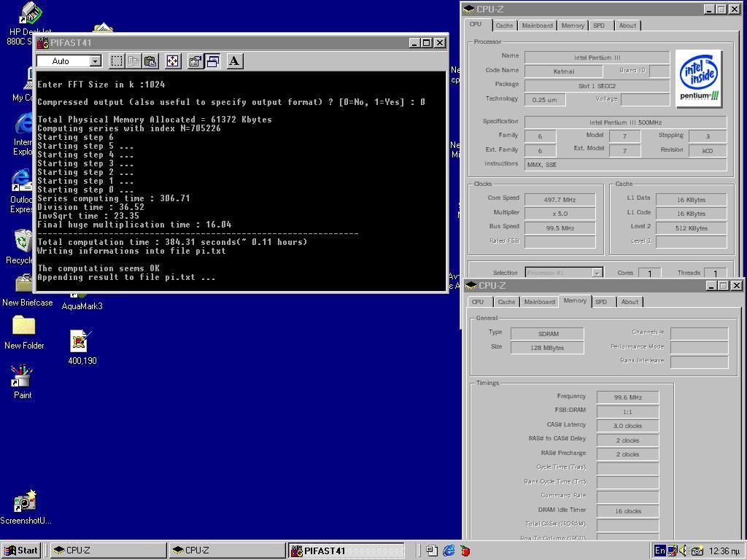Image resolution: width=747 pixels, height=560 pixels.
Task: Toggle the Background icon in PIFAST41 toolbar
Action: pyautogui.click(x=212, y=61)
